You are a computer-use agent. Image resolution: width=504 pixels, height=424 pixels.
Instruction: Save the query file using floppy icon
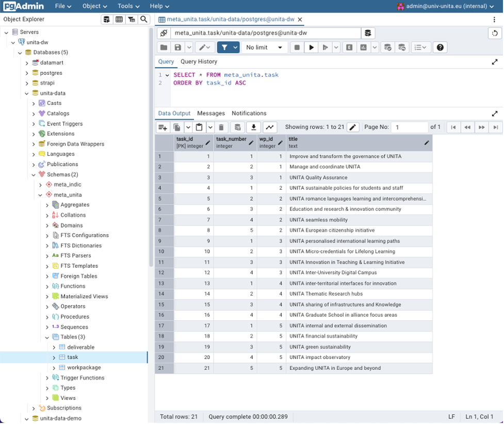tap(178, 47)
